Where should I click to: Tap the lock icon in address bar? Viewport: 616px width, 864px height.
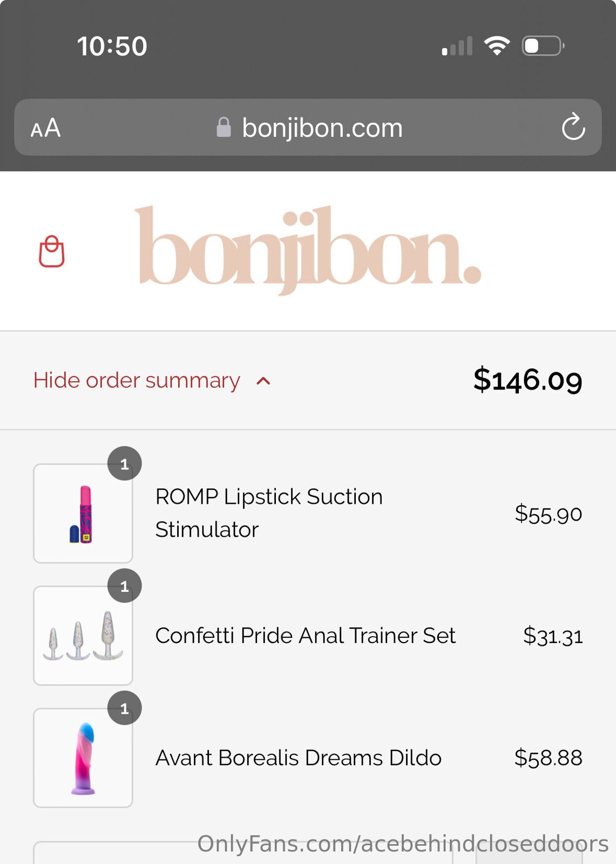tap(224, 128)
